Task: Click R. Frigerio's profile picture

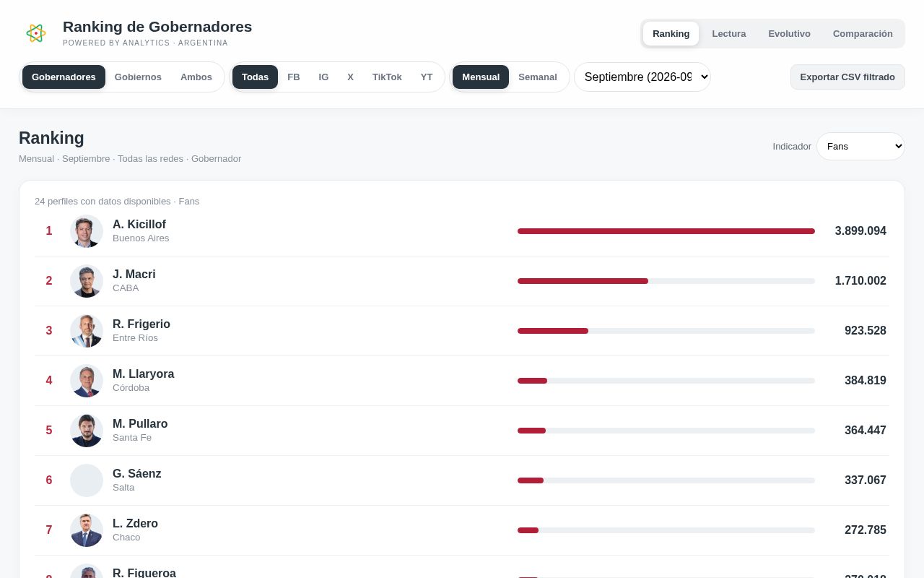Action: tap(87, 331)
